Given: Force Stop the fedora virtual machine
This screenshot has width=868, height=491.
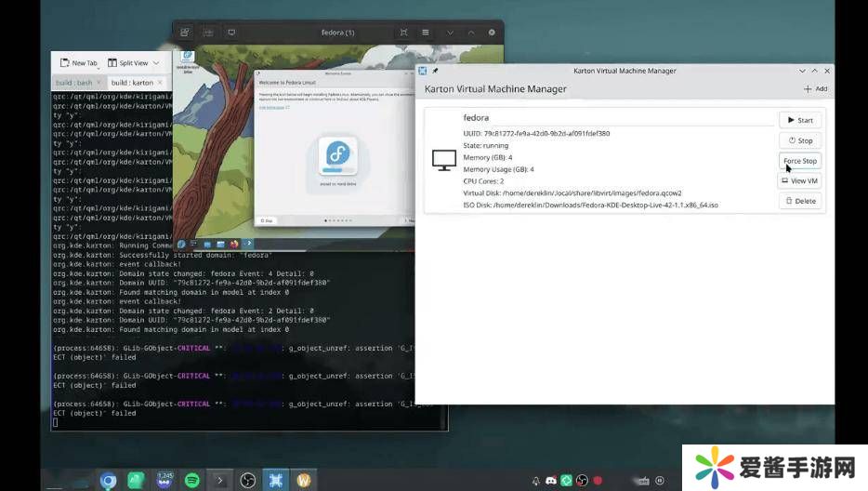Looking at the screenshot, I should click(799, 161).
